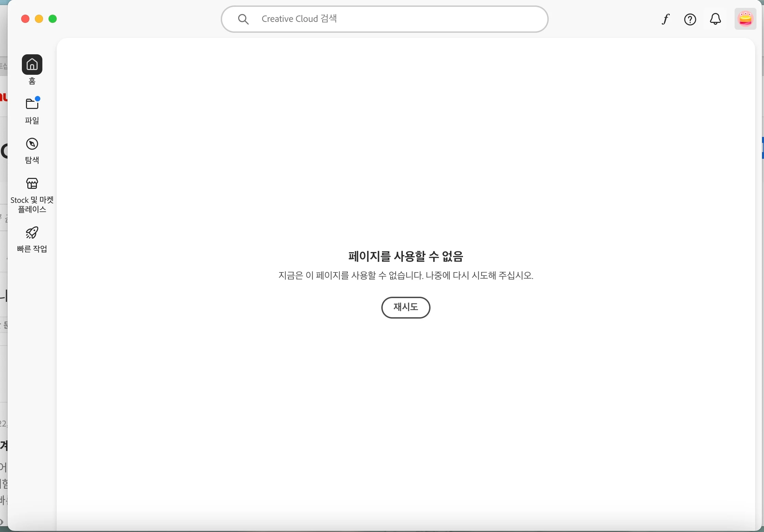Select the 파일 text label in sidebar
Screen dimensions: 764x532
click(x=32, y=121)
